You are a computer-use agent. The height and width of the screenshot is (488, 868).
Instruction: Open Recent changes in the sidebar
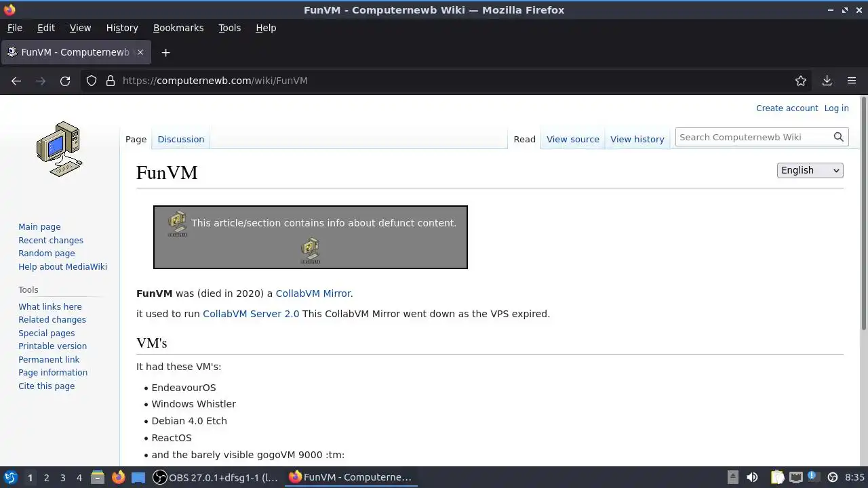(51, 241)
